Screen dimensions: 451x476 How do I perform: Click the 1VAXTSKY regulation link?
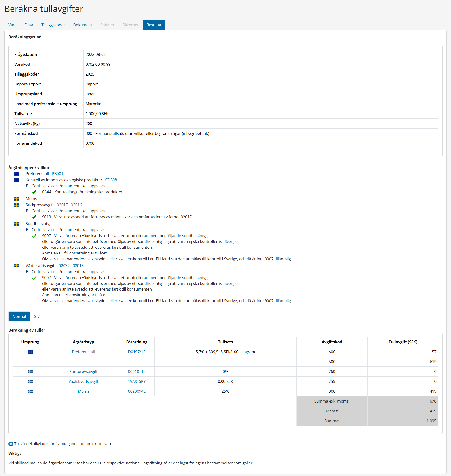(137, 382)
